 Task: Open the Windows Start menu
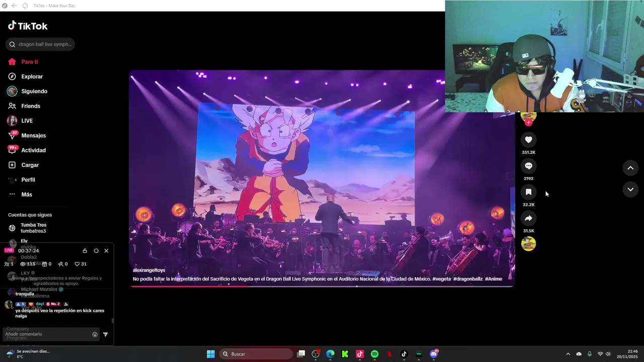(x=211, y=354)
